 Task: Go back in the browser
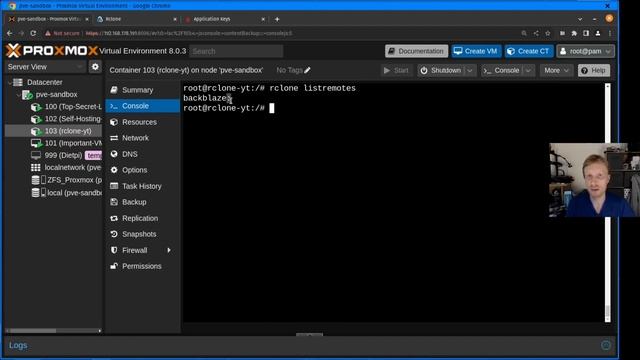[x=9, y=33]
